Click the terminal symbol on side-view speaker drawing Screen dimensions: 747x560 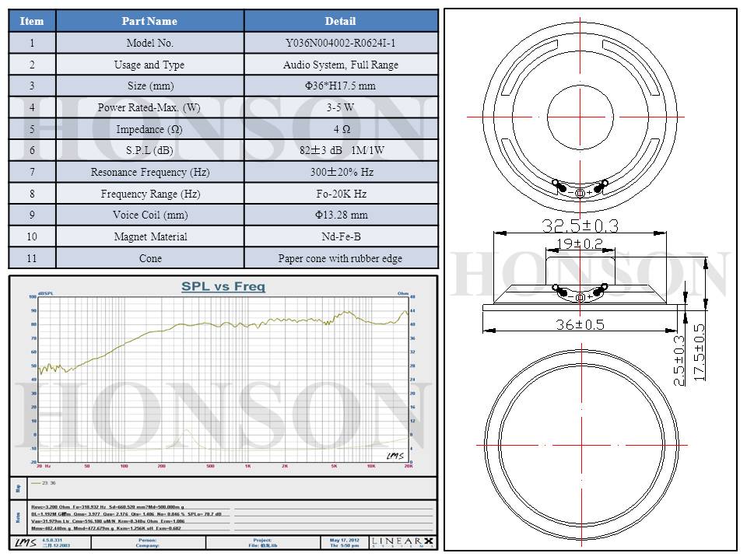pyautogui.click(x=580, y=295)
